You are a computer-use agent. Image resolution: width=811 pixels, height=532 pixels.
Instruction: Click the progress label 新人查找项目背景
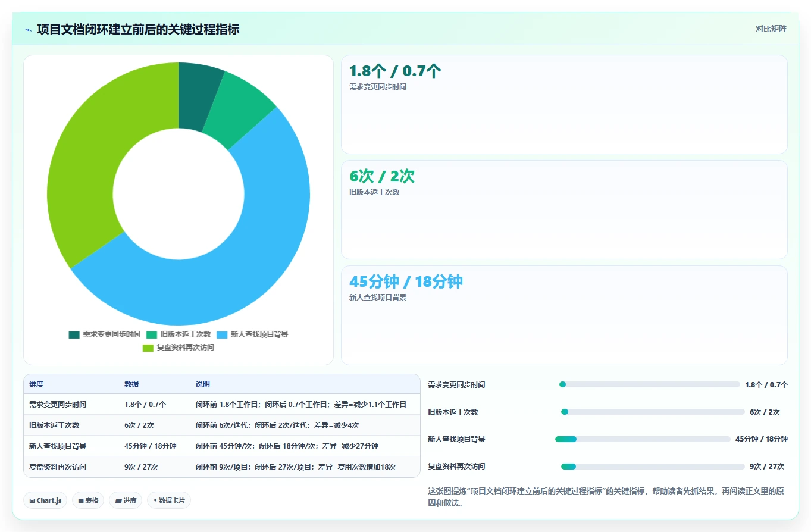[x=456, y=439]
